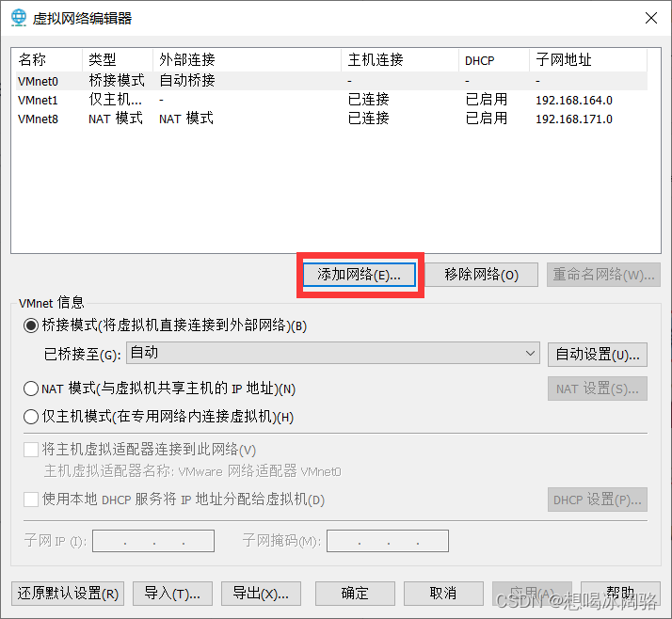This screenshot has height=619, width=672.
Task: Select the 桥接模式 radio button
Action: tap(31, 325)
